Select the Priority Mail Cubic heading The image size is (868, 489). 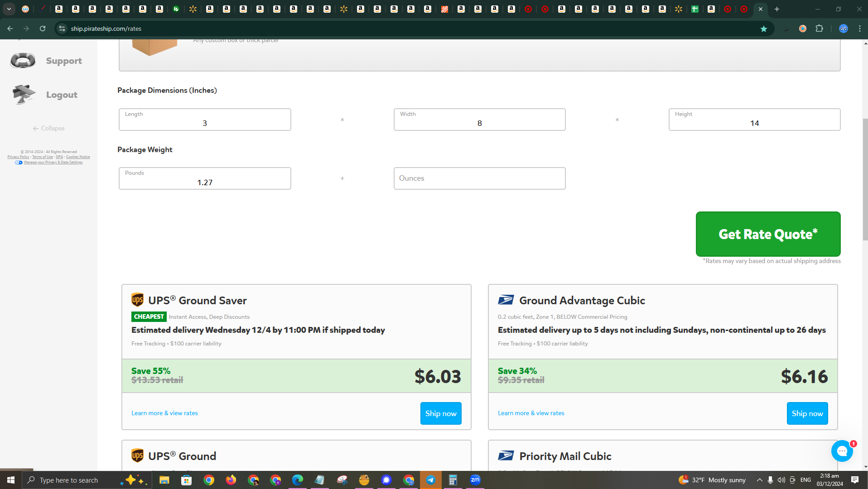point(565,456)
